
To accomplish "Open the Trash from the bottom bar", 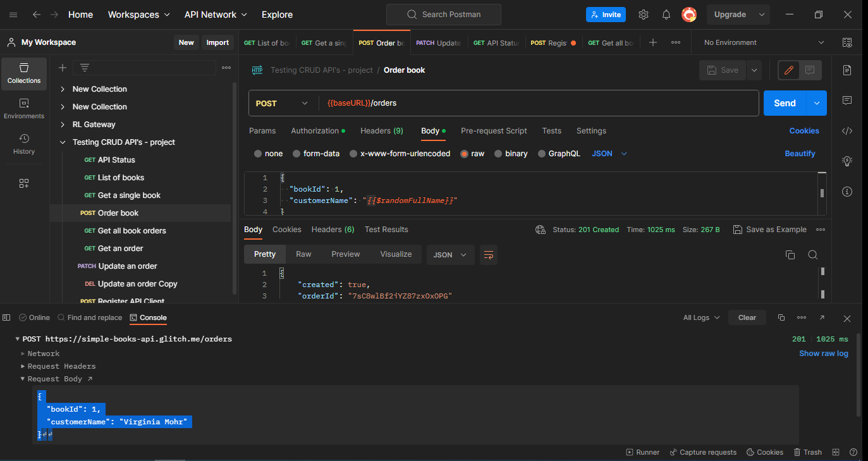I will (807, 452).
